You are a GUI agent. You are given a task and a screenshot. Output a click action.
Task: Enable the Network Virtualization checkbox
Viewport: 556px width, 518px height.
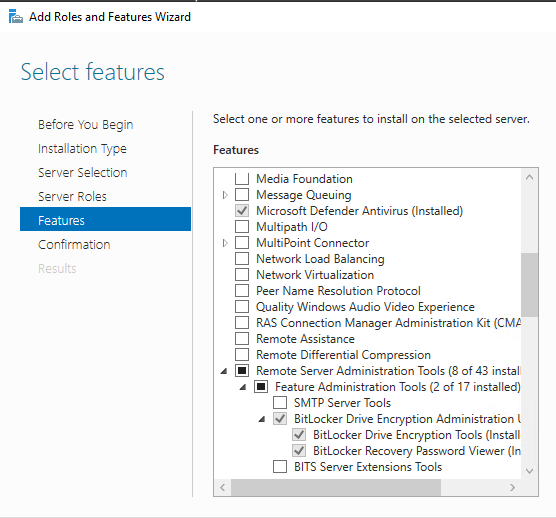[x=242, y=274]
